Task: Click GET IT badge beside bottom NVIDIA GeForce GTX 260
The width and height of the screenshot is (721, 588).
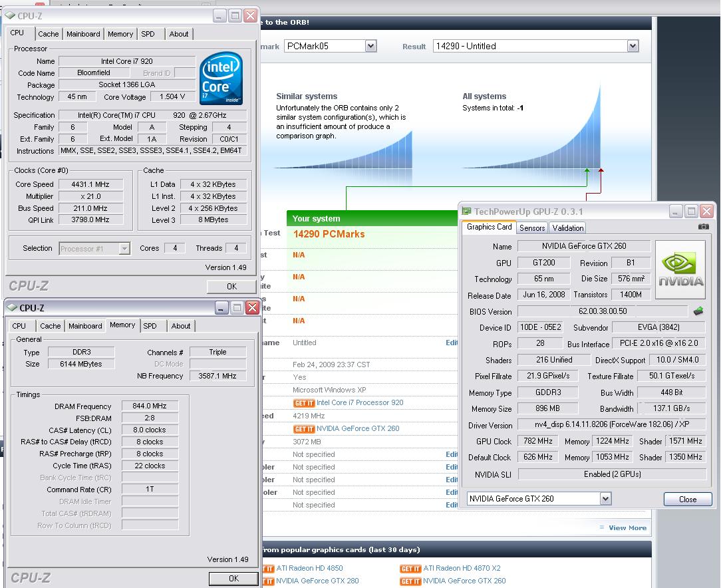Action: (410, 581)
